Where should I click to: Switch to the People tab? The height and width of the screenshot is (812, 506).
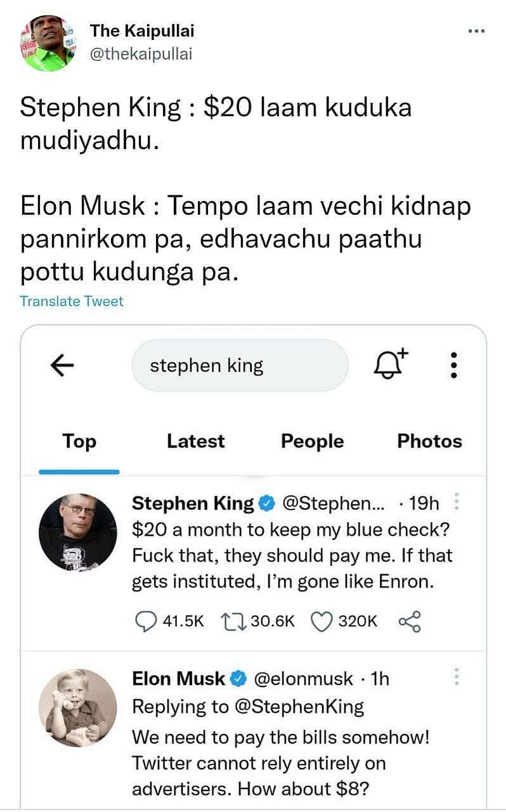[312, 442]
